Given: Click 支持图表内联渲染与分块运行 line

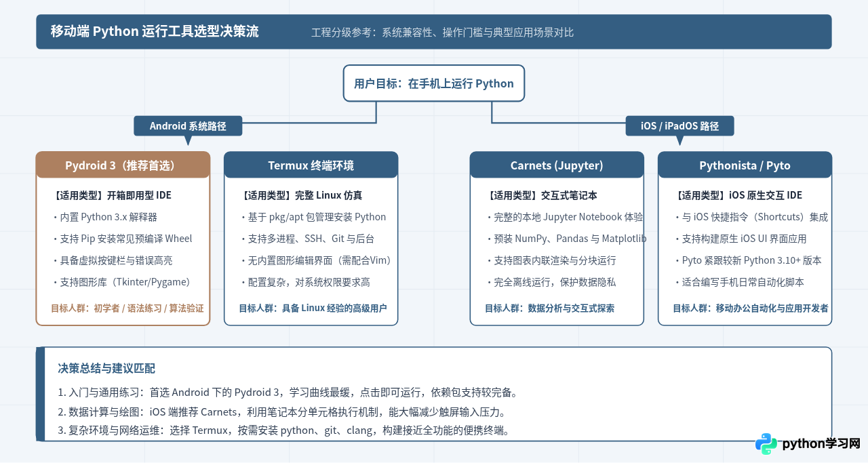Looking at the screenshot, I should pyautogui.click(x=551, y=260).
